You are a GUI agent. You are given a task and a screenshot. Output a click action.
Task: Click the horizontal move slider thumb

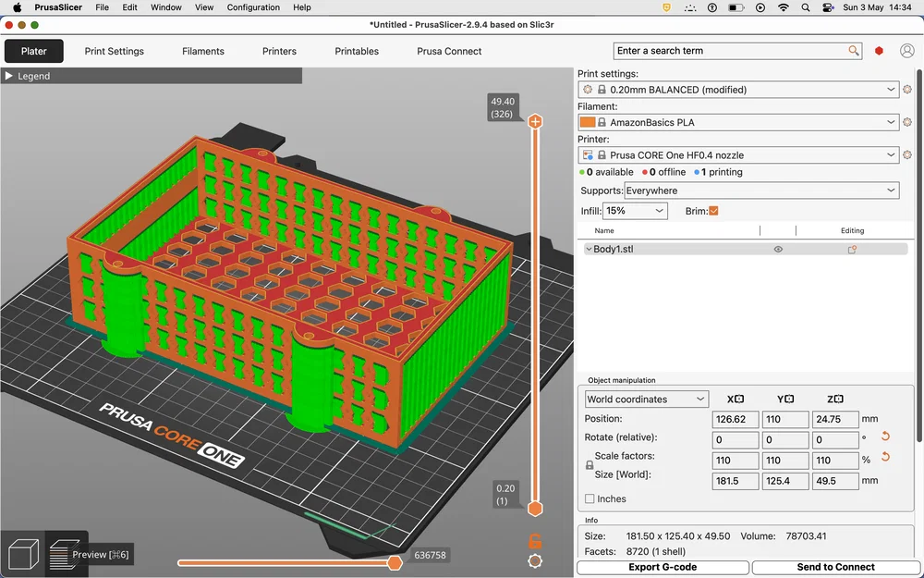click(395, 562)
